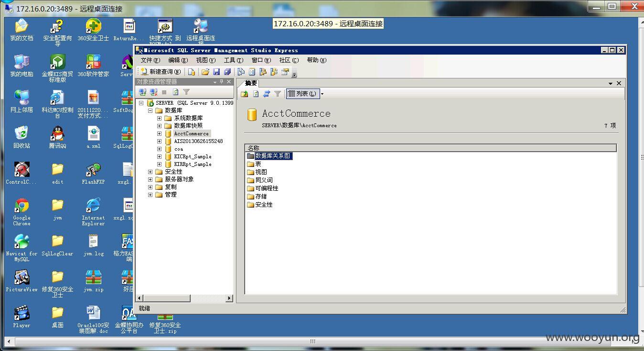
Task: Select the coa database in tree
Action: click(x=178, y=149)
